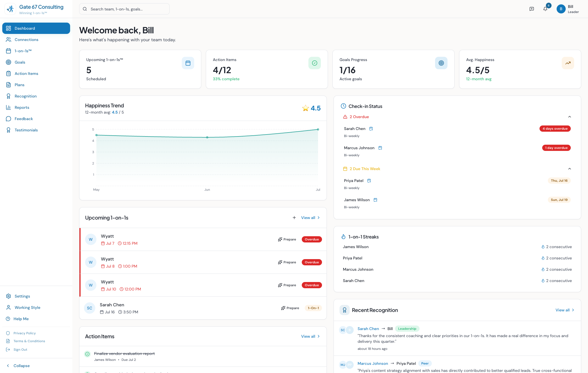The height and width of the screenshot is (373, 588).
Task: Open Testimonials in the sidebar
Action: pyautogui.click(x=36, y=130)
